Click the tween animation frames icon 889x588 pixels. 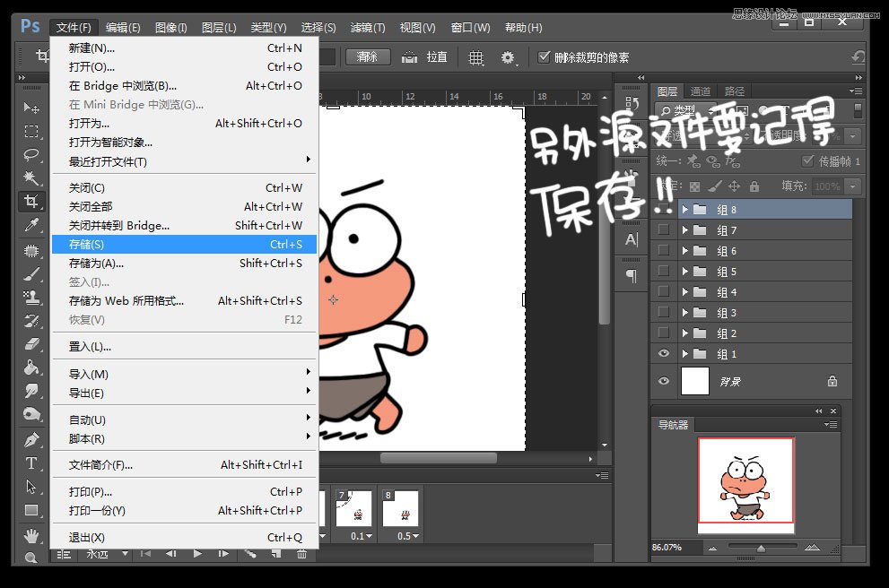pyautogui.click(x=250, y=553)
